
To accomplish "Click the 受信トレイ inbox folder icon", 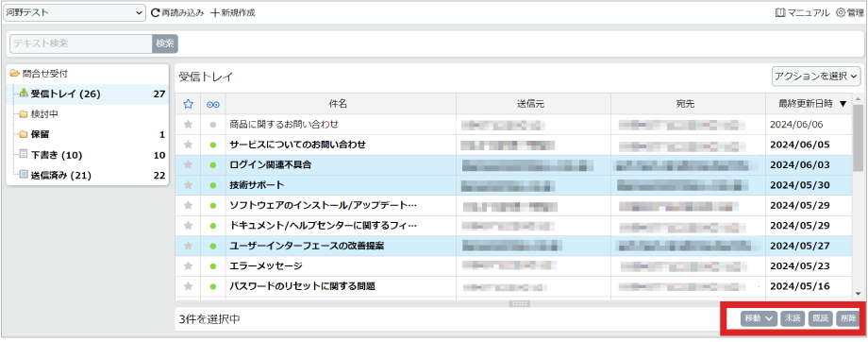I will click(24, 94).
